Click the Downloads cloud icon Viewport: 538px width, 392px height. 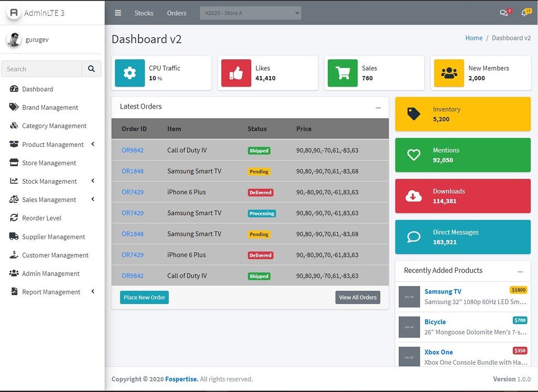coord(414,196)
